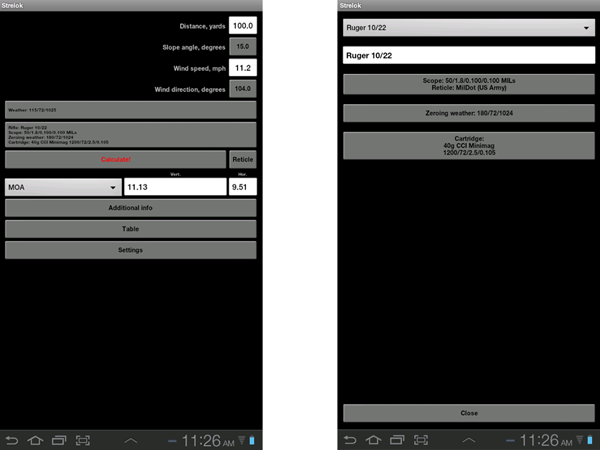Click the 'Wind direction, degrees' label

pos(190,90)
